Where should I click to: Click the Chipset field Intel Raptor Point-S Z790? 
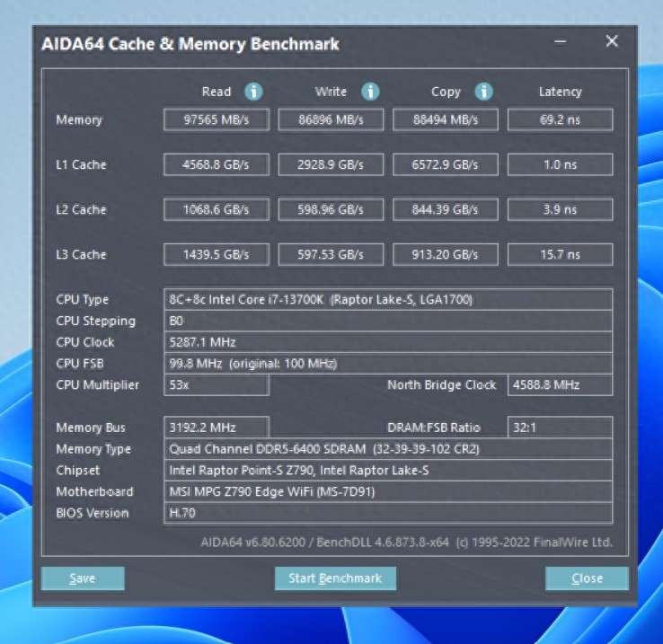click(x=388, y=471)
